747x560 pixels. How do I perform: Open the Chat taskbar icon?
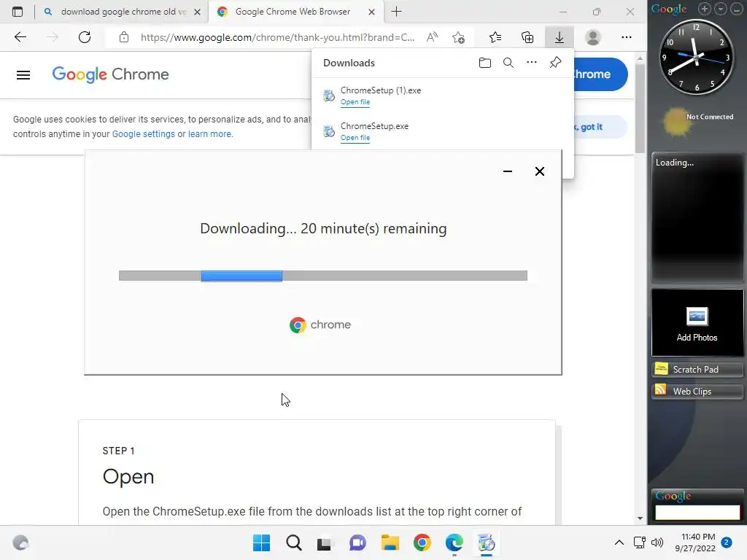tap(357, 542)
